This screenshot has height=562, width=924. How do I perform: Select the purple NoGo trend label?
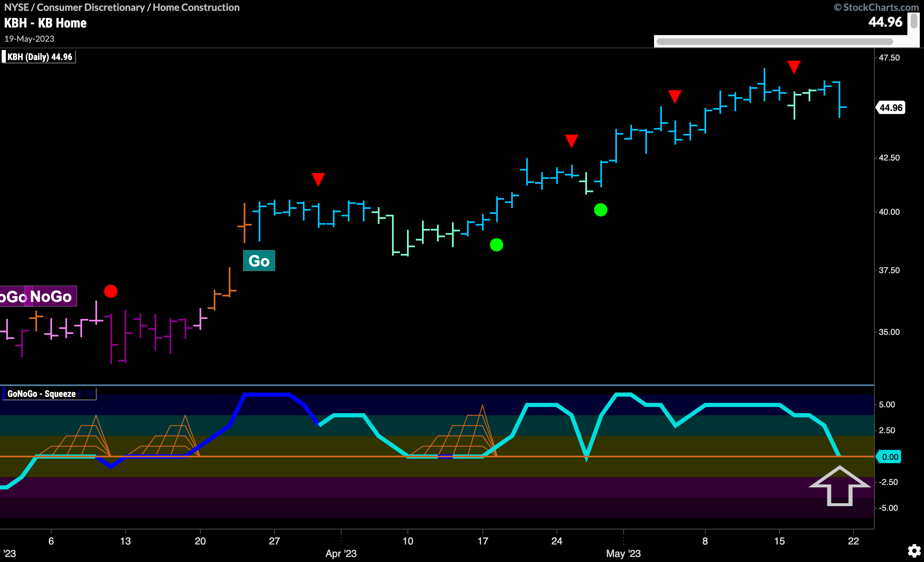[x=51, y=296]
